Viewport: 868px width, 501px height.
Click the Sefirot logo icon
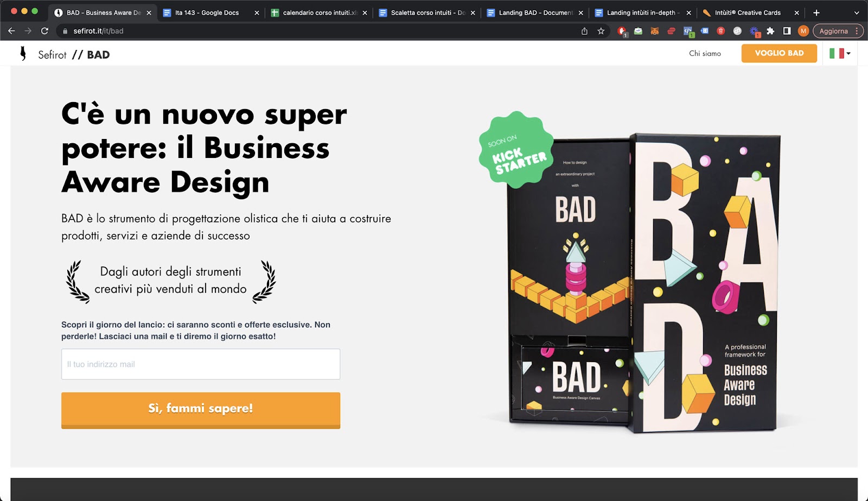pyautogui.click(x=23, y=53)
